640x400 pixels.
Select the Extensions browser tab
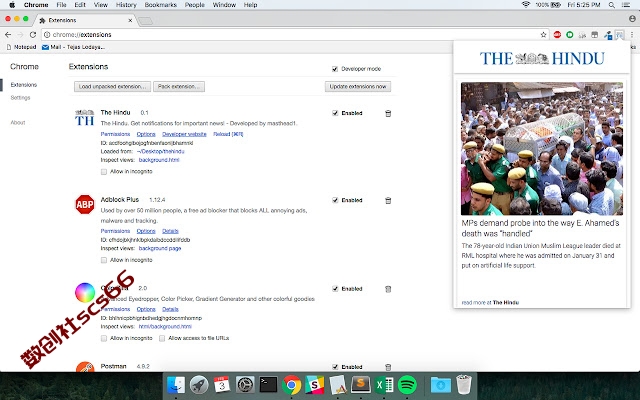pyautogui.click(x=86, y=20)
